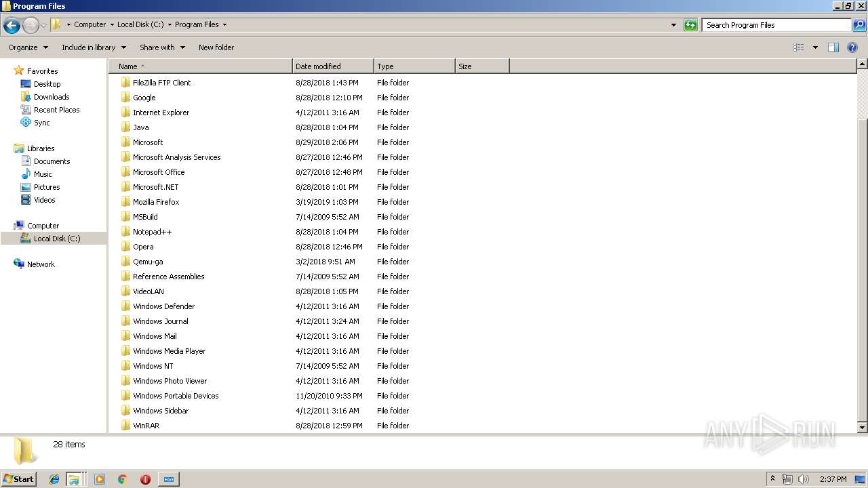
Task: Sort by the Date modified column header
Action: [x=333, y=66]
